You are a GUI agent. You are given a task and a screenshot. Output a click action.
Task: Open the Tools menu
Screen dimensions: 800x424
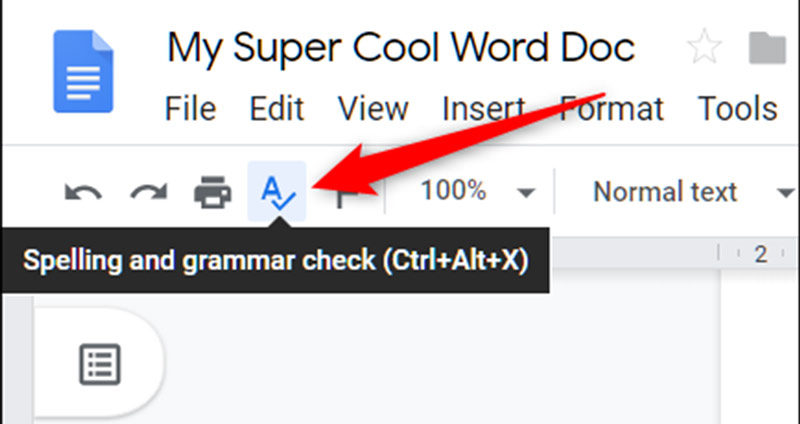tap(737, 107)
